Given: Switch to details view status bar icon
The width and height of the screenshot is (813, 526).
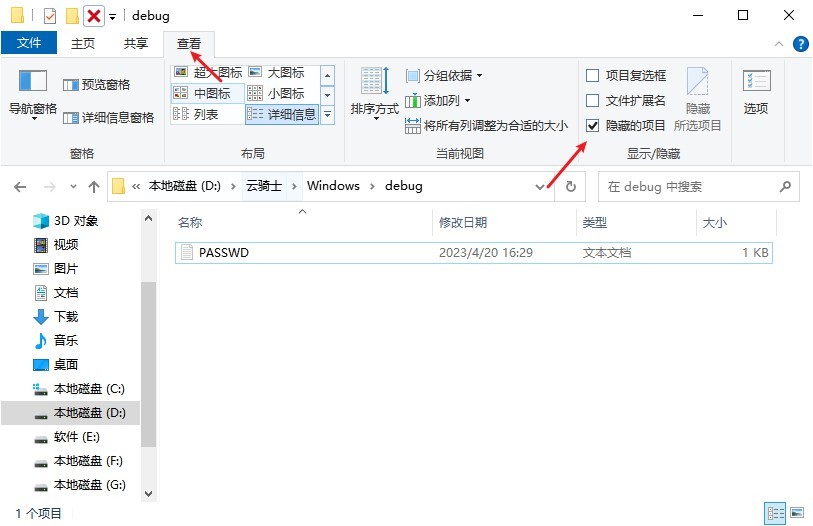Looking at the screenshot, I should 776,514.
